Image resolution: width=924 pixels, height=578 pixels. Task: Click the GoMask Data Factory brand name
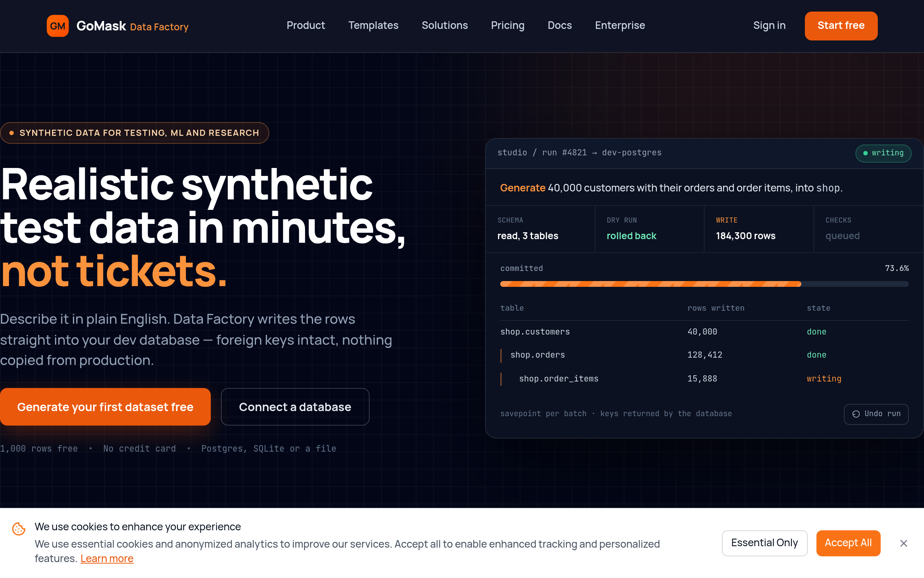click(x=132, y=26)
